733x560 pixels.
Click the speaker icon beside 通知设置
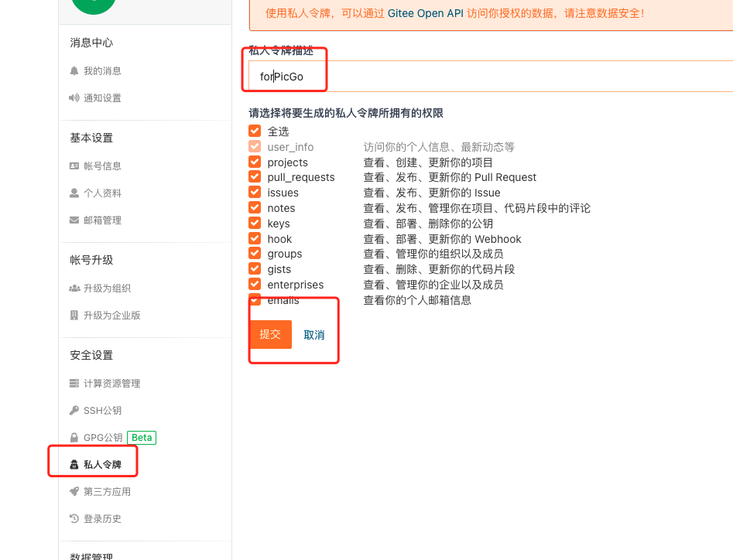(x=74, y=98)
